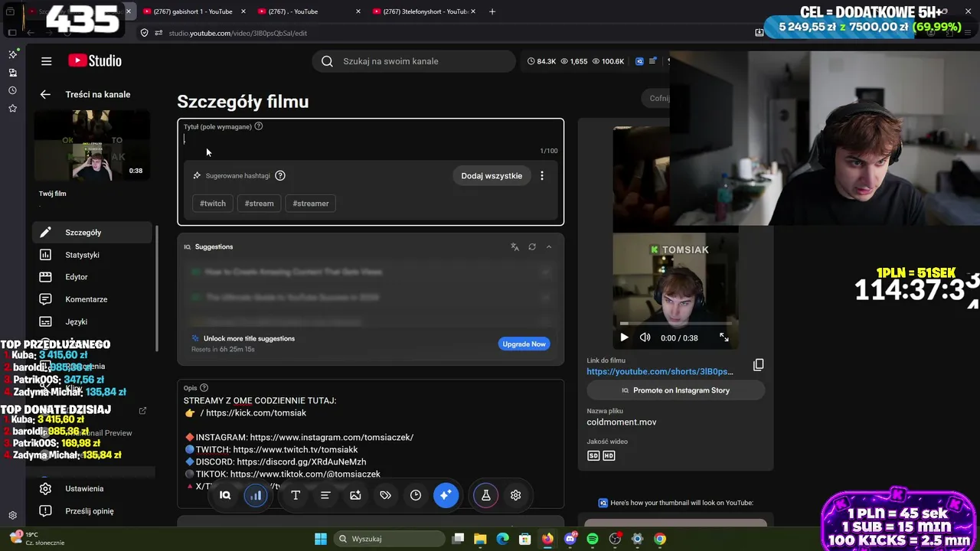Open the tags tool in toolbar
This screenshot has height=551, width=980.
point(385,495)
